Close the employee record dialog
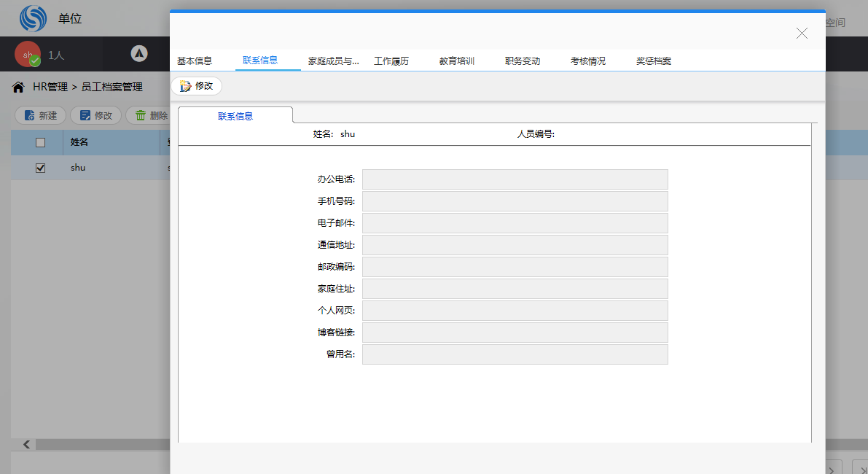The height and width of the screenshot is (474, 868). (x=802, y=33)
